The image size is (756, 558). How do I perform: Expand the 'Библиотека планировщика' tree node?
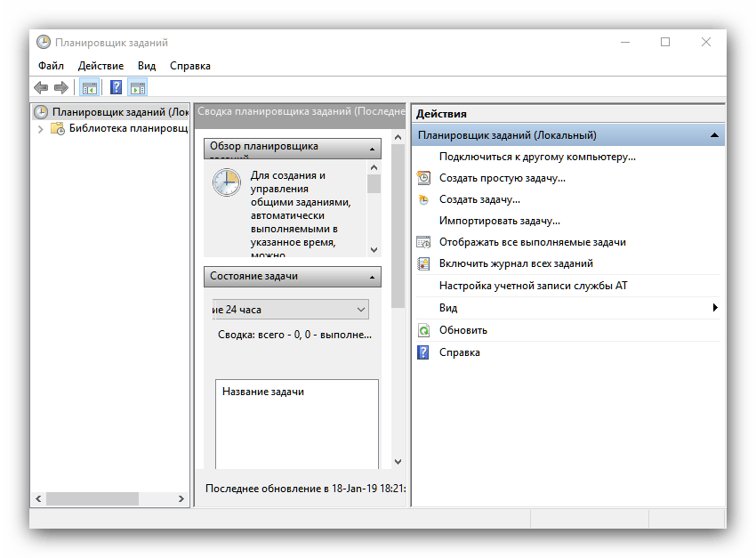point(40,129)
